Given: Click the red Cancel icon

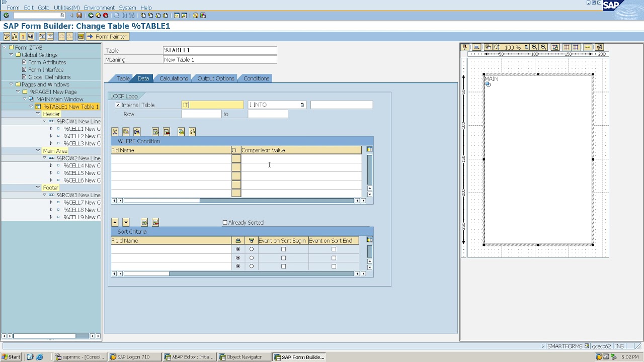Looking at the screenshot, I should pyautogui.click(x=106, y=16).
